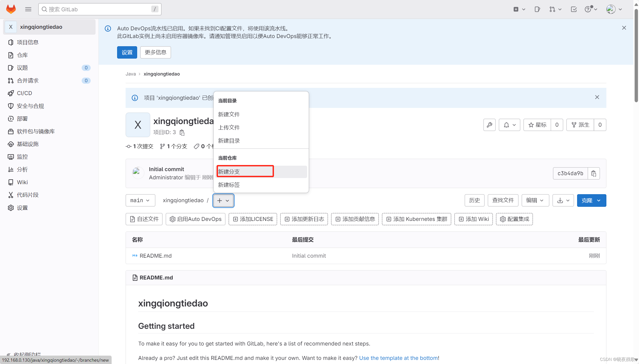Open 代码片段 in sidebar
Image resolution: width=639 pixels, height=364 pixels.
[49, 195]
